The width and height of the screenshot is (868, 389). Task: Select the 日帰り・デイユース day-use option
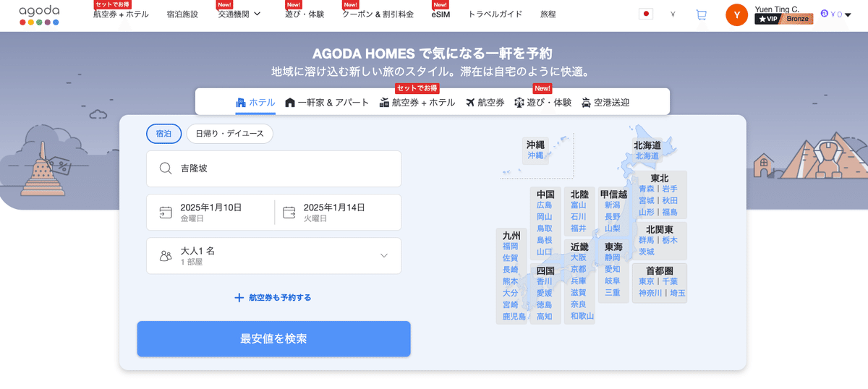click(x=229, y=133)
